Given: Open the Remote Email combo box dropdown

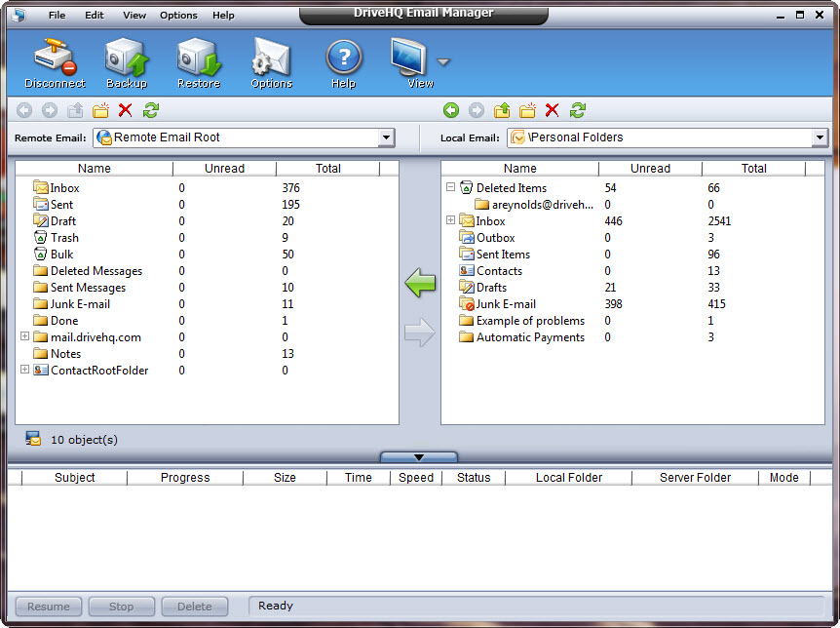Looking at the screenshot, I should click(386, 137).
